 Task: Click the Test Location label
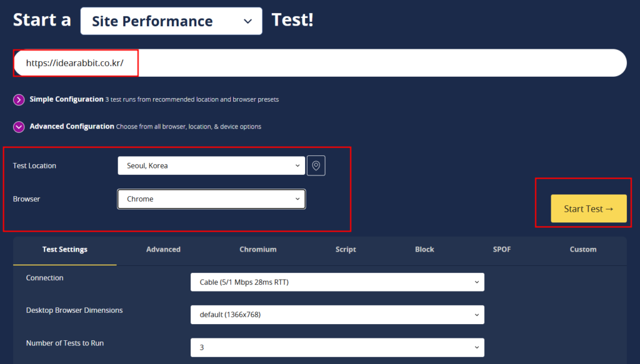[x=34, y=165]
